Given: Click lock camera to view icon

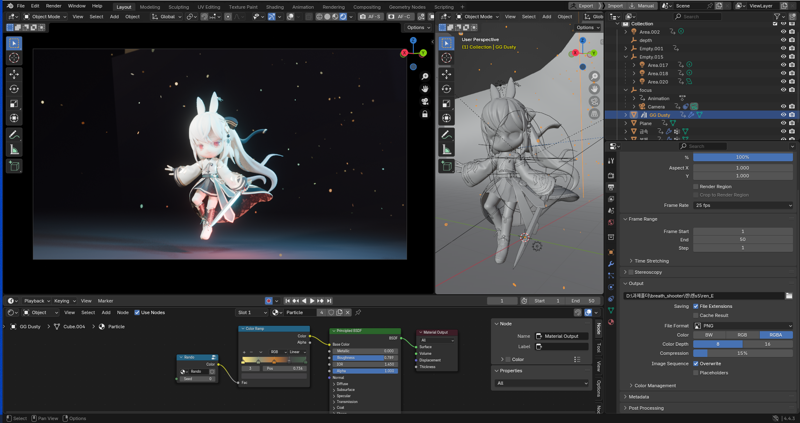Looking at the screenshot, I should tap(424, 114).
